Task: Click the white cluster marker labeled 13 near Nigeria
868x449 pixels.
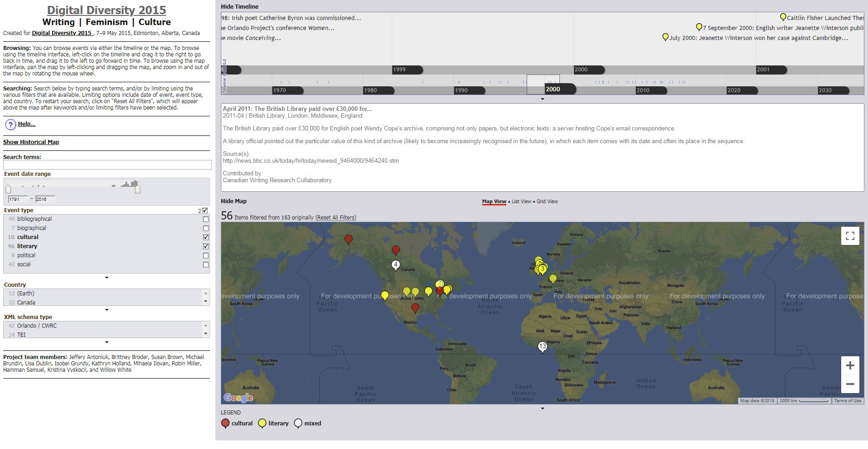Action: pyautogui.click(x=542, y=347)
